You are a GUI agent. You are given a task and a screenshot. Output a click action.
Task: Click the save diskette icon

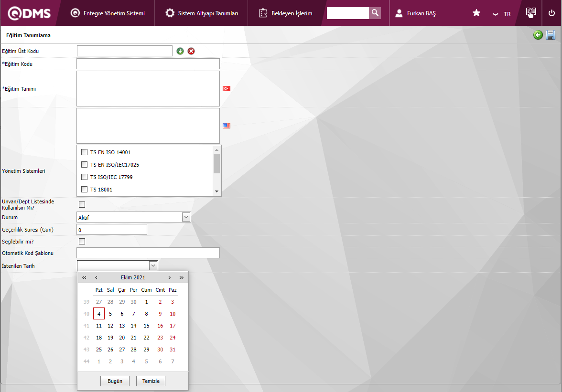(x=551, y=35)
